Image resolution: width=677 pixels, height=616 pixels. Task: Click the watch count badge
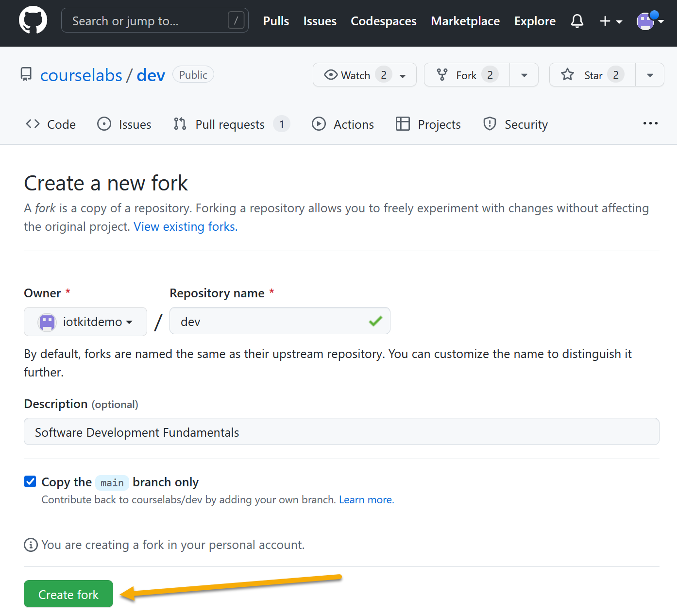pyautogui.click(x=384, y=75)
